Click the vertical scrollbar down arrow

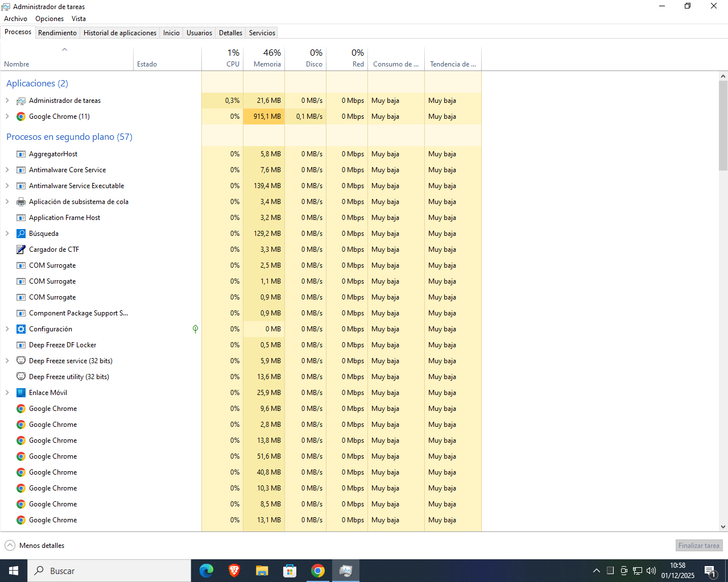(x=723, y=527)
